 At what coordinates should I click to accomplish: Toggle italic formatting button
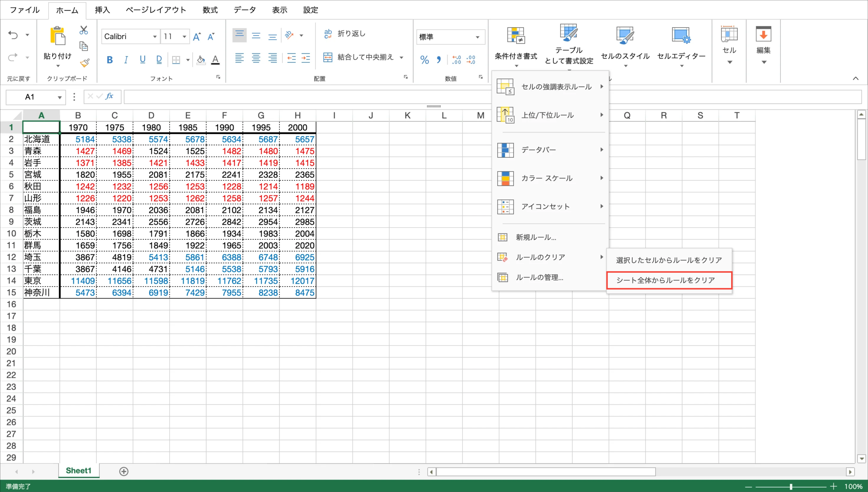[x=126, y=60]
